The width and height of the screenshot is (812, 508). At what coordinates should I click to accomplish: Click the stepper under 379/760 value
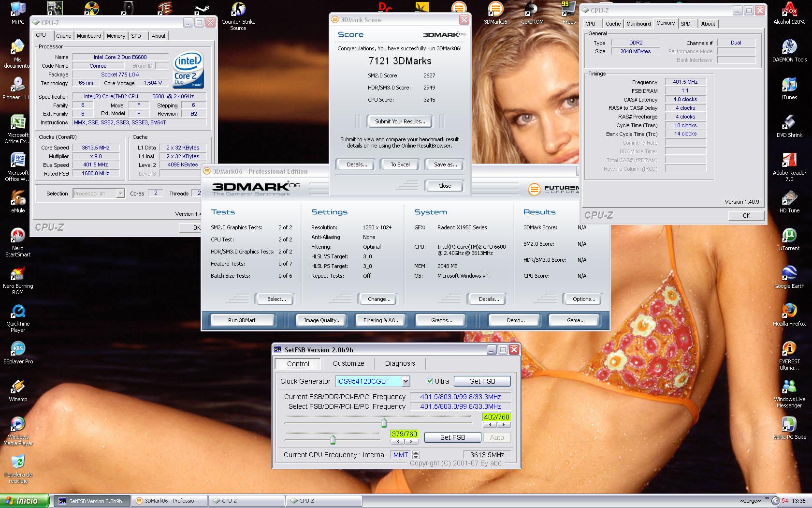click(x=404, y=442)
